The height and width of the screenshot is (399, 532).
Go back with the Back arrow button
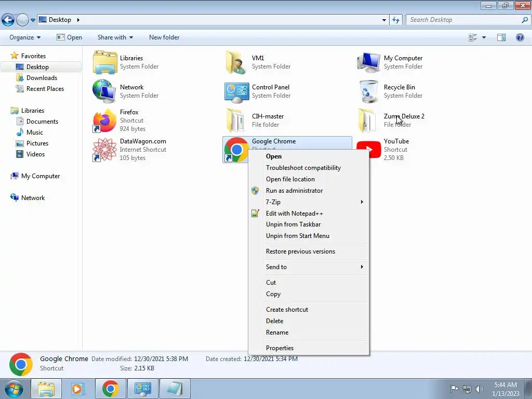pos(8,20)
